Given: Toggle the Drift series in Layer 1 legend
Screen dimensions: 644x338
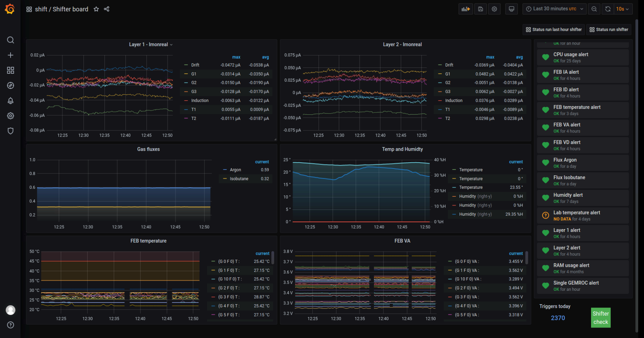Looking at the screenshot, I should point(195,65).
